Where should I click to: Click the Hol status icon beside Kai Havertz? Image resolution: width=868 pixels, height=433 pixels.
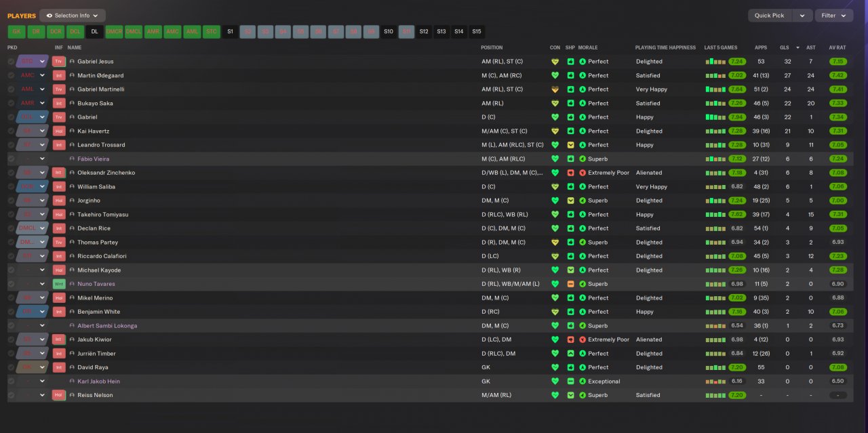pyautogui.click(x=59, y=131)
